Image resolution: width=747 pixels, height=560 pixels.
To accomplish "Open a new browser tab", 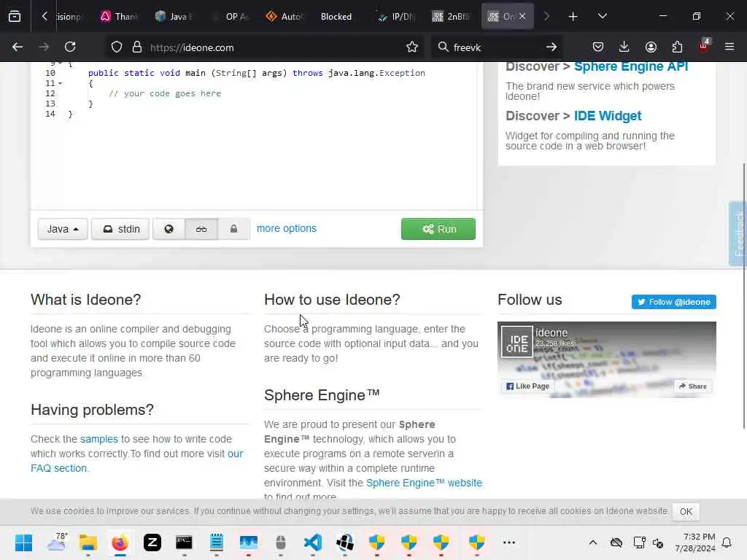I will click(x=573, y=17).
